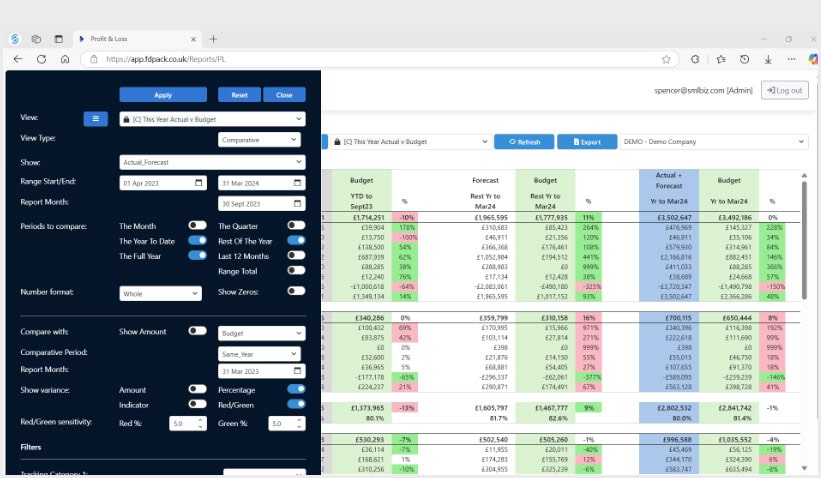Open calendar for 31 Mar 2023 comparative month
Viewport: 821px width, 478px height.
pos(297,371)
